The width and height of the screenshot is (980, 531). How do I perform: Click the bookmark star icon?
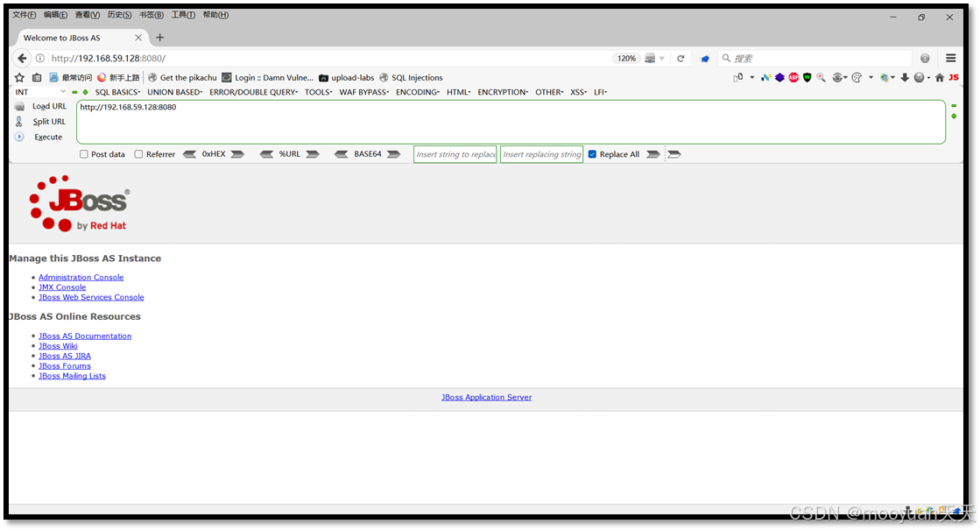tap(19, 78)
